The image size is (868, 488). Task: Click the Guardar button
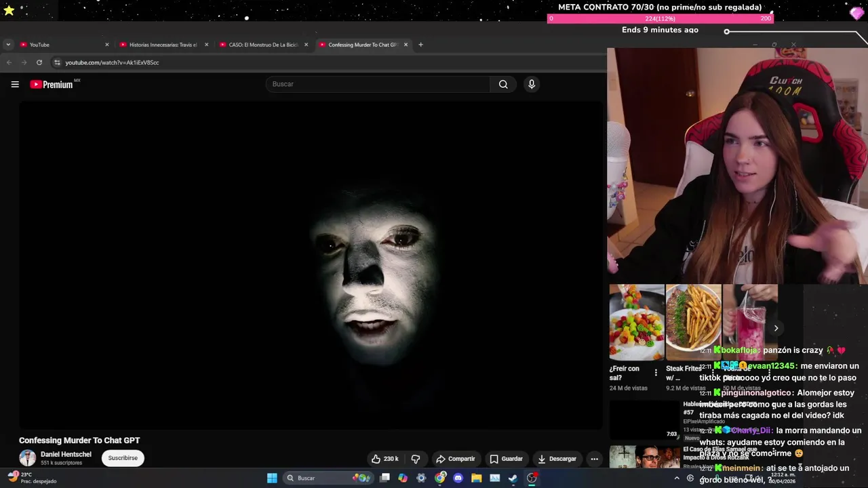click(x=506, y=459)
